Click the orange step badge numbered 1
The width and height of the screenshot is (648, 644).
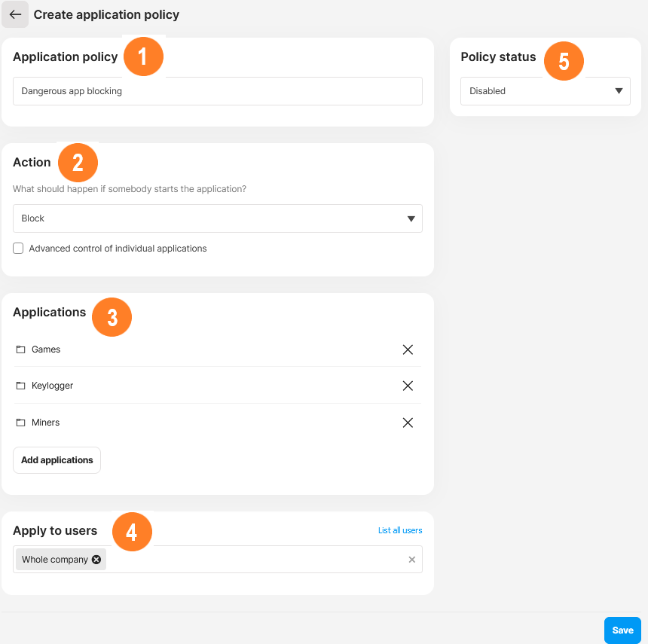click(x=143, y=56)
